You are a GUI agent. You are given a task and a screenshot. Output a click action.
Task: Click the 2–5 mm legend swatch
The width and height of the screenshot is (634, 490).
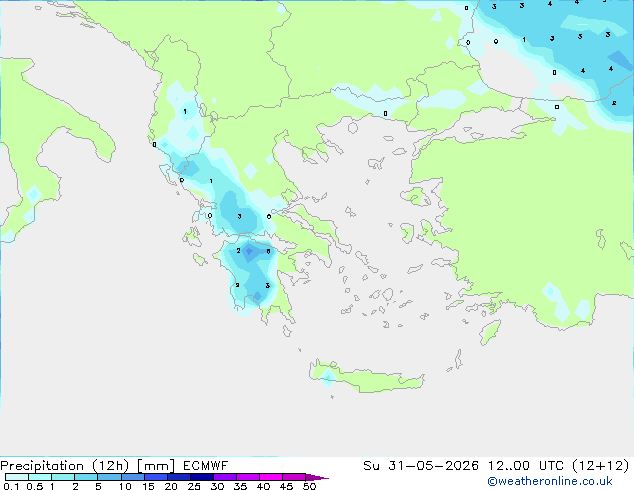pyautogui.click(x=86, y=477)
